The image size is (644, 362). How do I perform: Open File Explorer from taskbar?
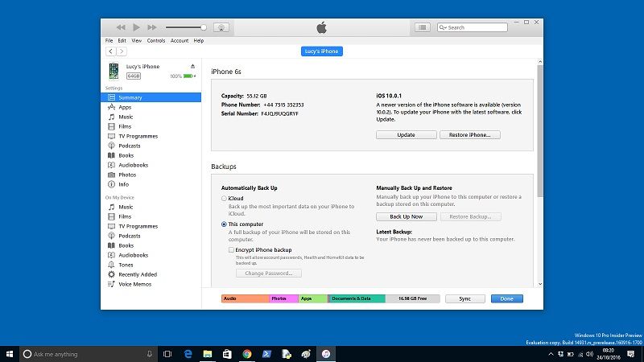point(208,354)
